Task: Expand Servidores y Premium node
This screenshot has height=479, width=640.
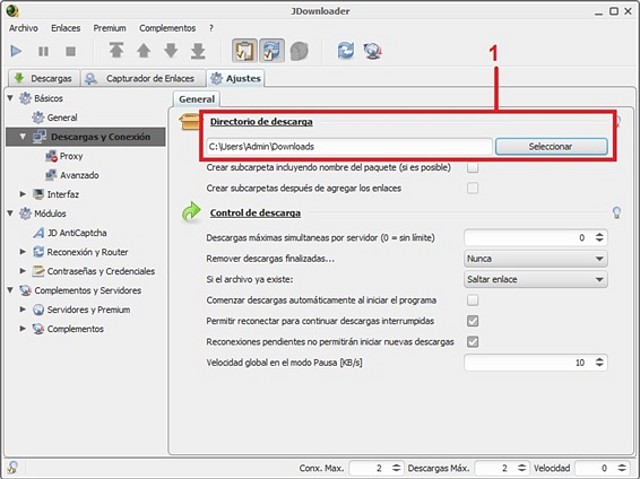Action: click(x=23, y=309)
